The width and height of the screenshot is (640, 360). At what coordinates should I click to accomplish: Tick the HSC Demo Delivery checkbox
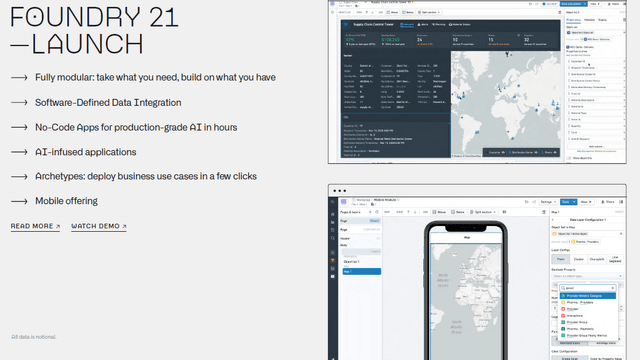[568, 47]
